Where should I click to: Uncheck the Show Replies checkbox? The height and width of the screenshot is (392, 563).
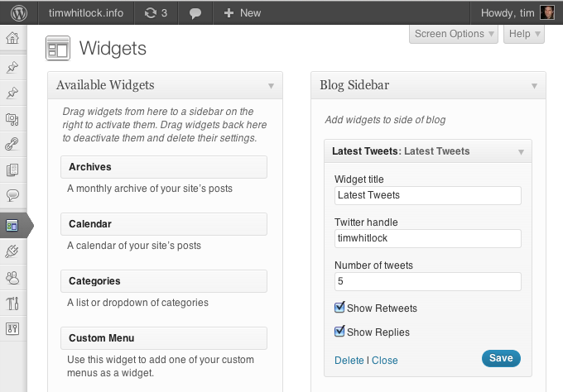pos(339,332)
